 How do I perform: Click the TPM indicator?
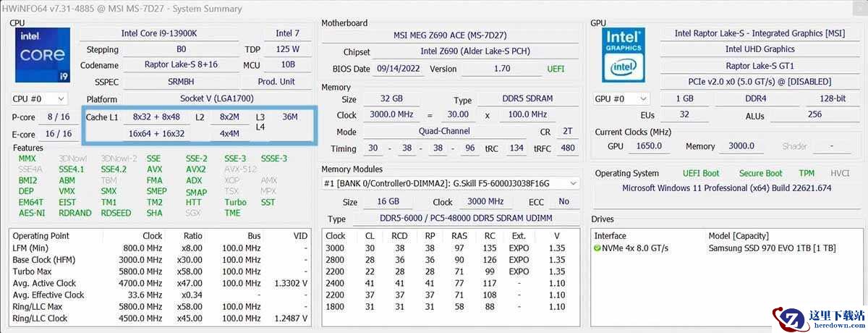807,174
